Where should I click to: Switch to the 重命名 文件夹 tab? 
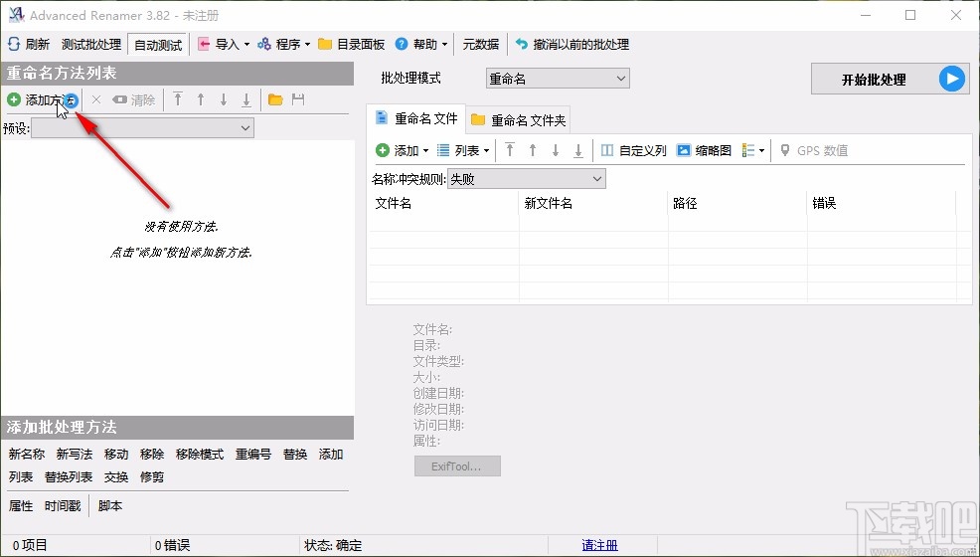(518, 120)
